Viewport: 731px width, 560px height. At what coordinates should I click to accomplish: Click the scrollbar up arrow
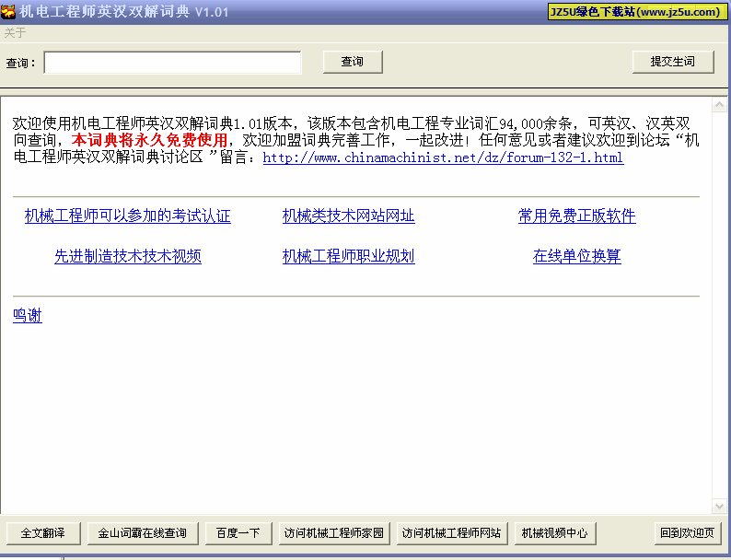click(x=719, y=105)
